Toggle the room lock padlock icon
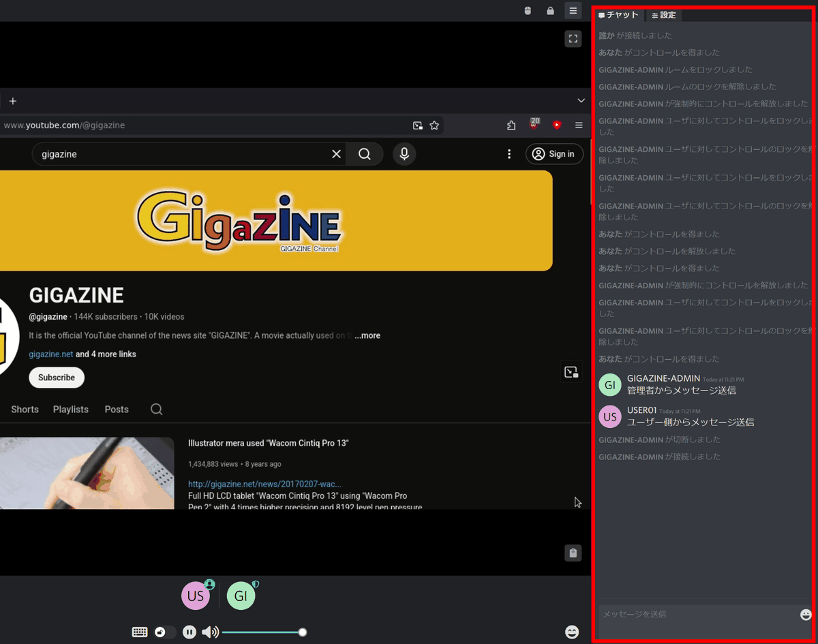 tap(550, 11)
